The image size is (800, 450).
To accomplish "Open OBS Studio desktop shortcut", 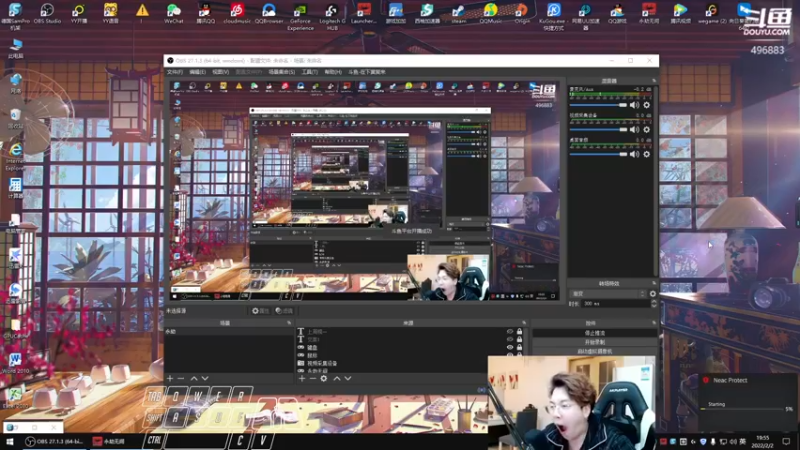I will (47, 13).
